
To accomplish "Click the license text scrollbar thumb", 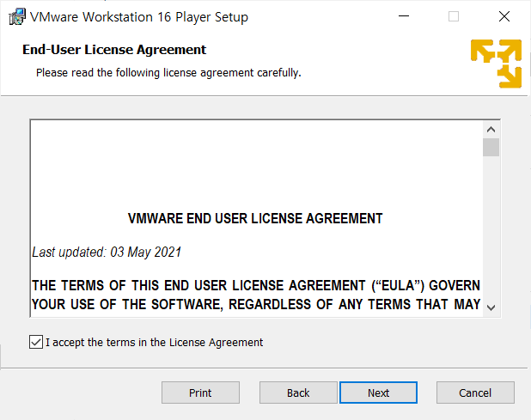I will pyautogui.click(x=491, y=147).
